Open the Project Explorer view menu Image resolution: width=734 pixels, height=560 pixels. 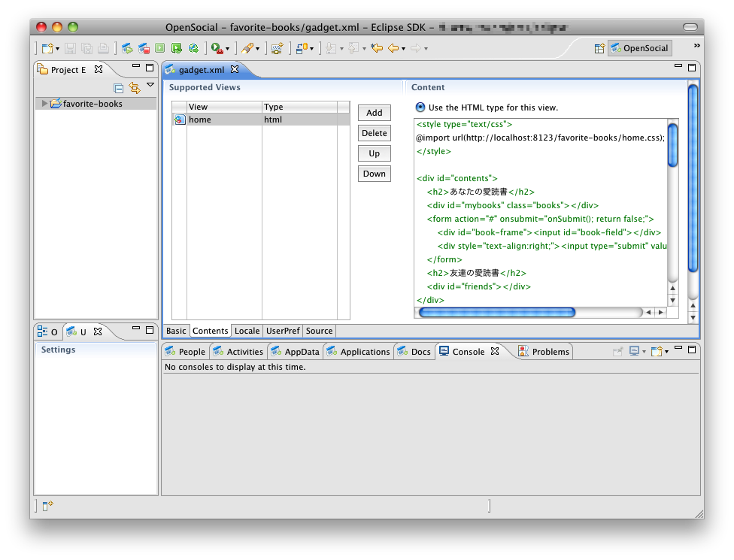[150, 85]
